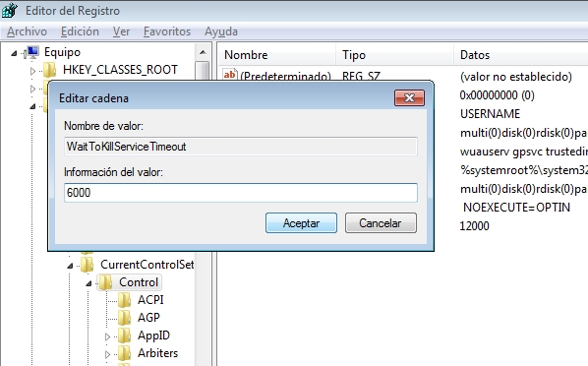Collapse the CurrentControlSet key
Viewport: 588px width, 366px height.
click(x=70, y=267)
